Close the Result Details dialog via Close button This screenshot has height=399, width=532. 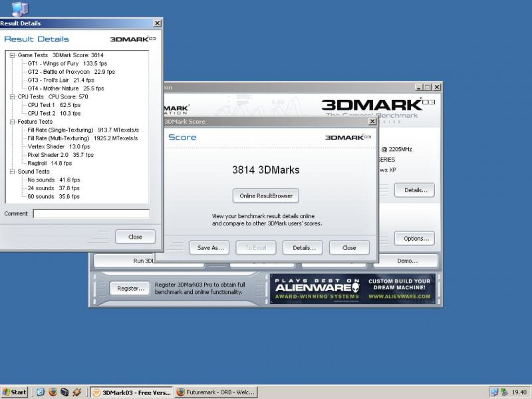click(x=135, y=237)
